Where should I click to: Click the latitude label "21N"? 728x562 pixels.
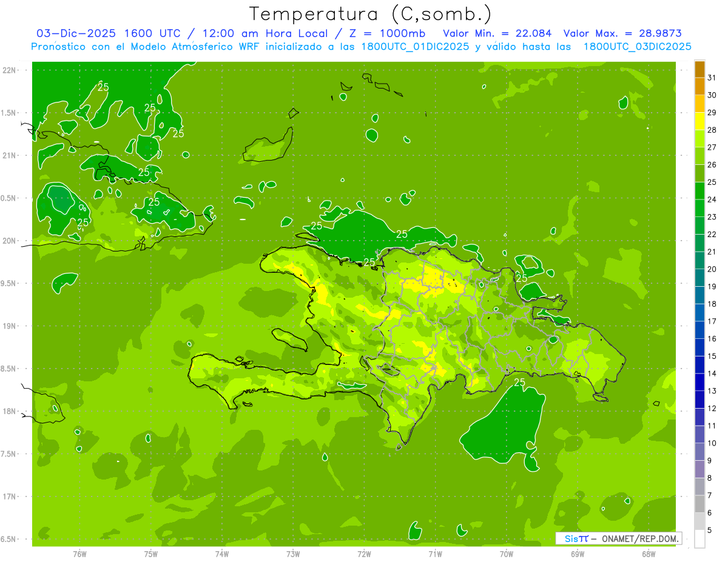tap(9, 155)
